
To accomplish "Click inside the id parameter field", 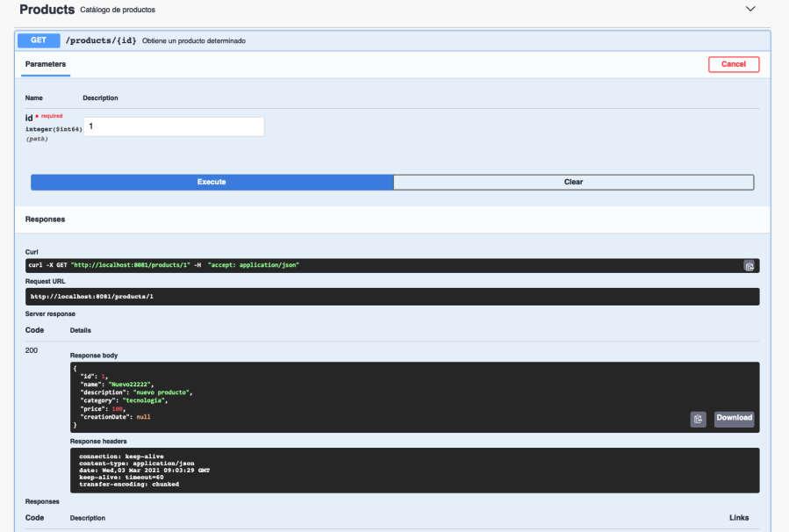I will [x=173, y=126].
